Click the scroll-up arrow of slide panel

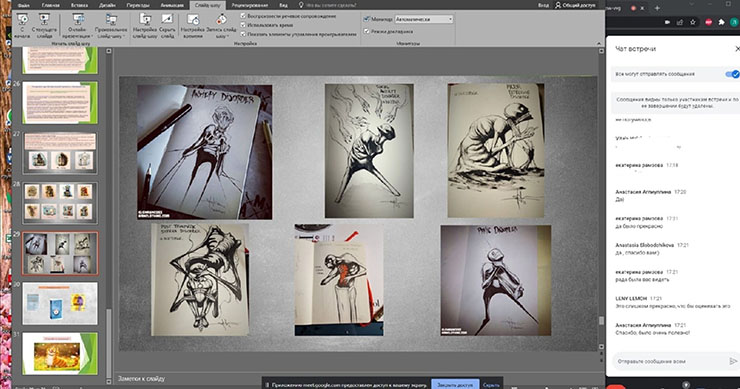click(109, 51)
